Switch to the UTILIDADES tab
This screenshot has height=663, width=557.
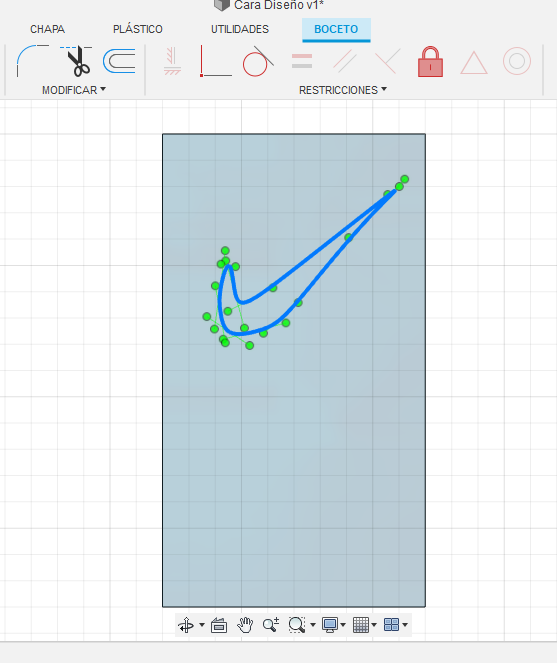coord(240,29)
